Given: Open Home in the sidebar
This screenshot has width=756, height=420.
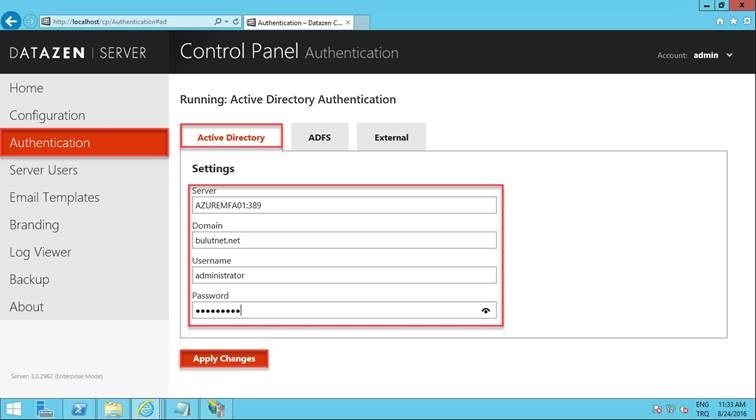Looking at the screenshot, I should [x=84, y=88].
